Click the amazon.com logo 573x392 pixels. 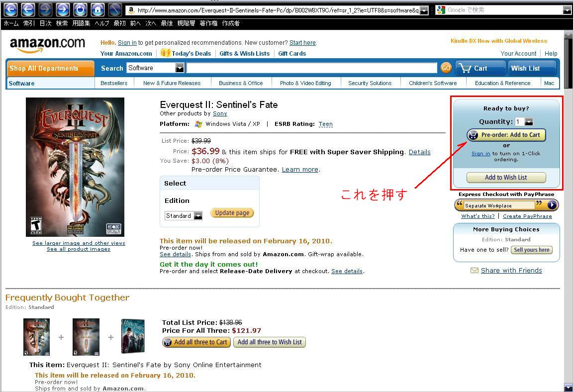[47, 45]
